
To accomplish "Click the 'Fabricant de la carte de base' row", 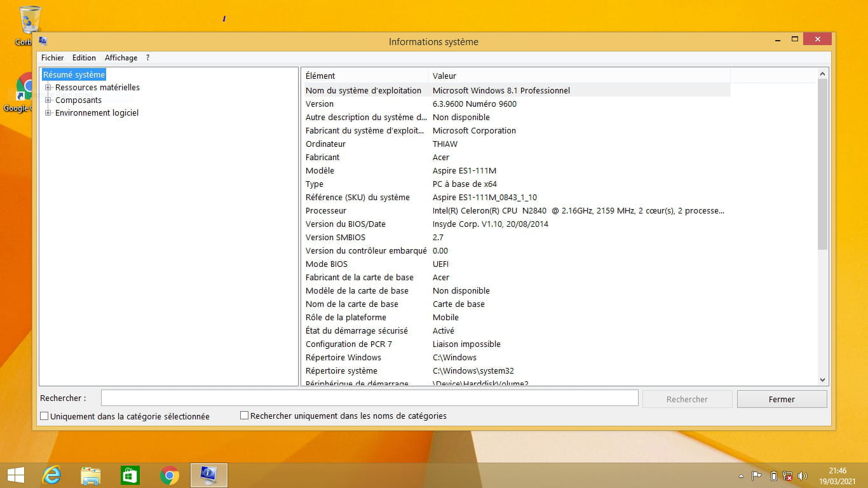I will [517, 277].
